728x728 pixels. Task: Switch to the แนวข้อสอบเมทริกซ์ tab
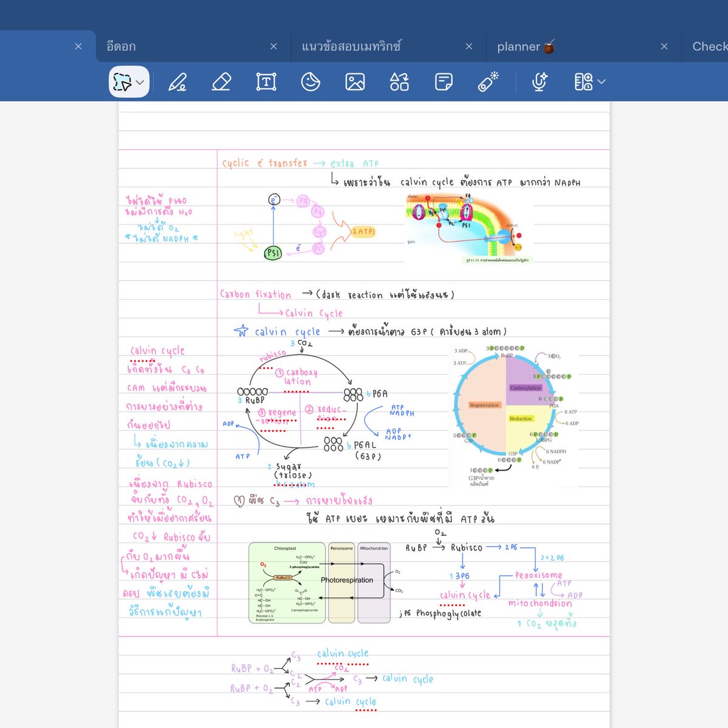pyautogui.click(x=351, y=47)
